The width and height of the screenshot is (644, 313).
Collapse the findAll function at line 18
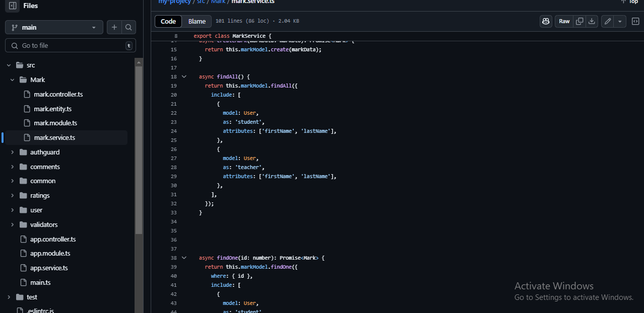pyautogui.click(x=184, y=76)
